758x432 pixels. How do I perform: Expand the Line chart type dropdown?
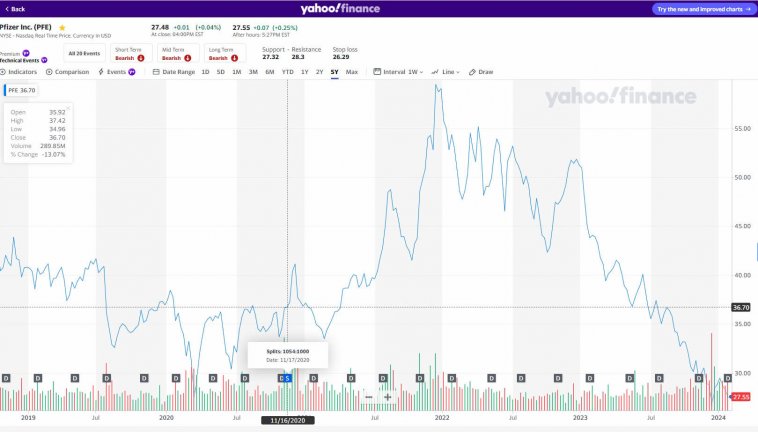pyautogui.click(x=445, y=72)
